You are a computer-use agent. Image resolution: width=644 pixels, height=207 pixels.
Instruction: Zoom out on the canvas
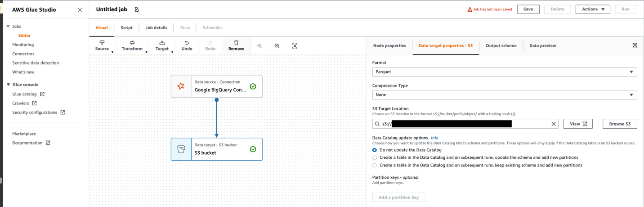point(277,46)
